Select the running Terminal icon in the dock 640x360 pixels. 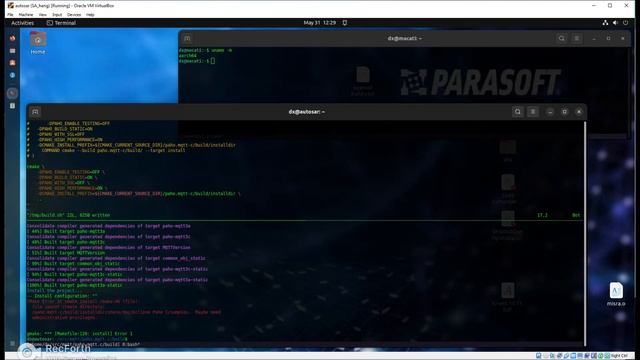(13, 93)
